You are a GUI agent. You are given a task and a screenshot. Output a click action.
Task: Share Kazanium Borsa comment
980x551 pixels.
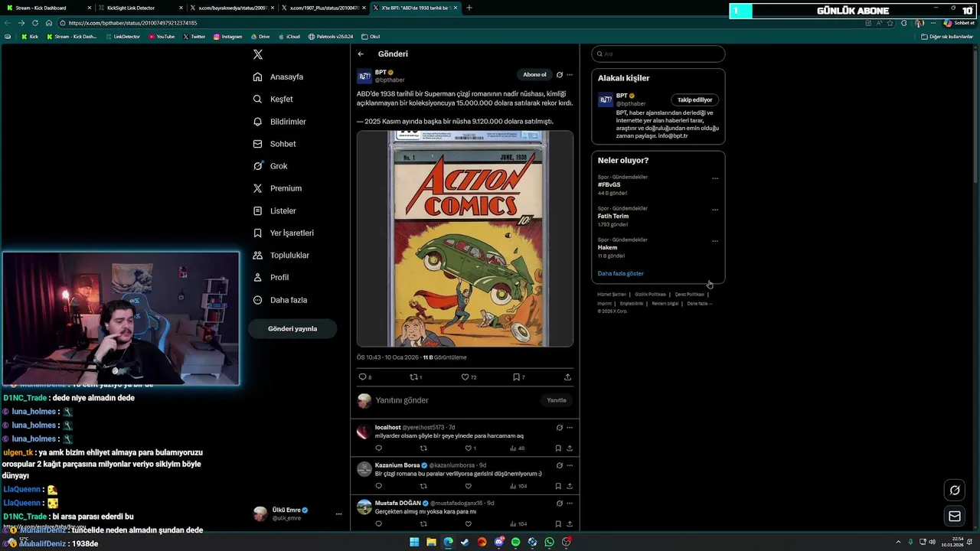(570, 485)
